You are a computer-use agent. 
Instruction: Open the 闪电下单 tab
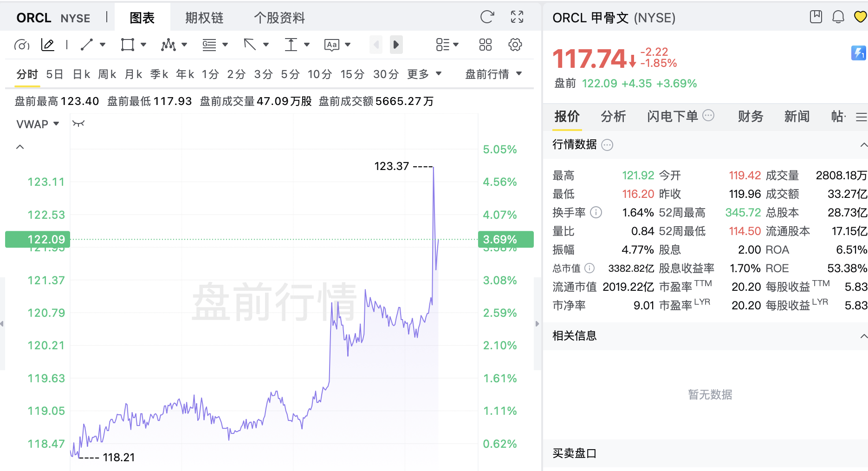point(673,116)
